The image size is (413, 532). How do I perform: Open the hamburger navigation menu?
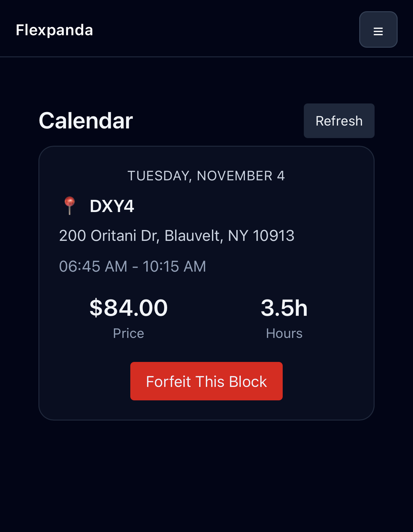[378, 30]
